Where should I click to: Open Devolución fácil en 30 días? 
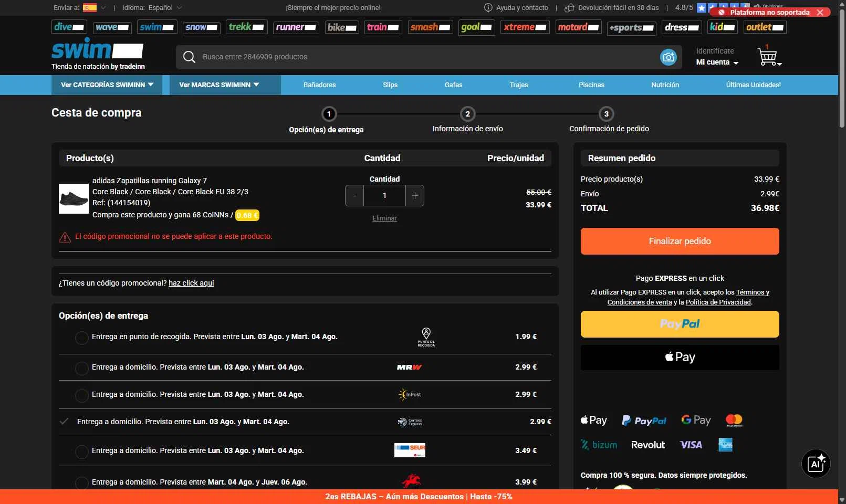(x=612, y=7)
